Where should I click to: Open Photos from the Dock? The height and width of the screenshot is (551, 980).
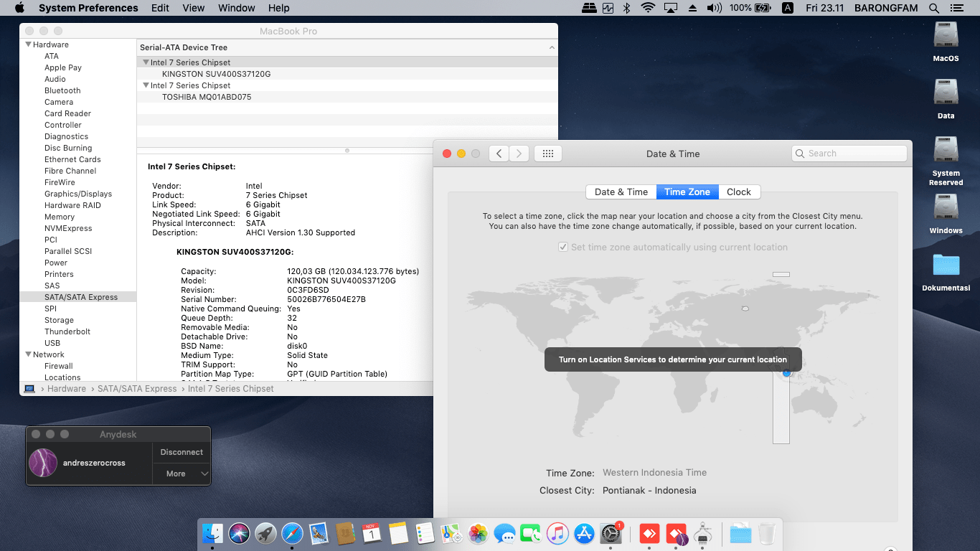pyautogui.click(x=478, y=534)
